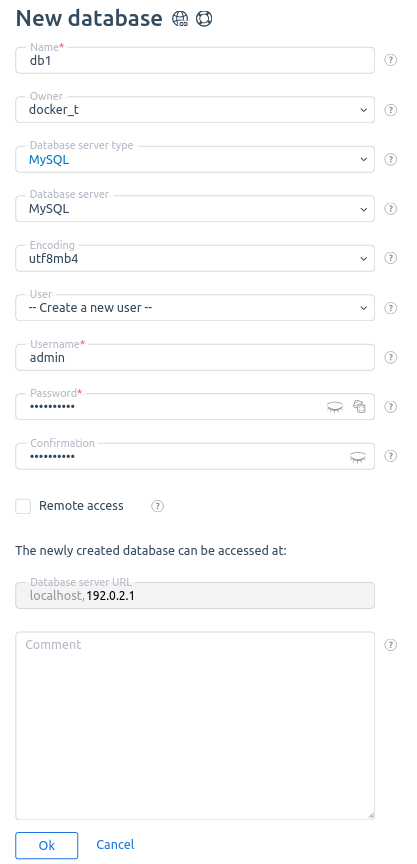Open the lifebuoy help icon in title
Screen dimensions: 417x864
204,19
